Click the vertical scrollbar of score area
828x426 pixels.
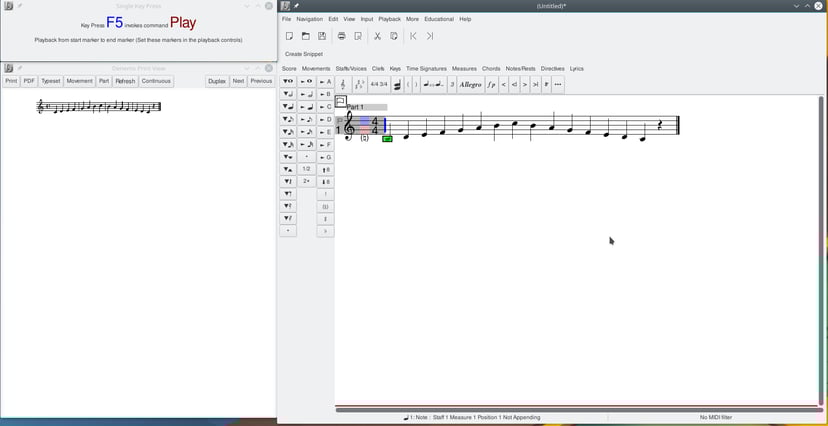[821, 250]
